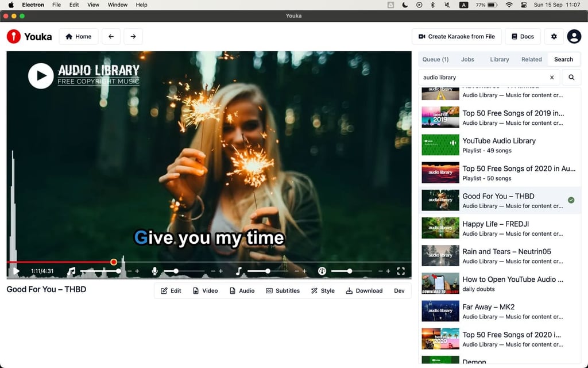Click the muted speaker icon in menu bar
588x368 pixels.
[447, 5]
